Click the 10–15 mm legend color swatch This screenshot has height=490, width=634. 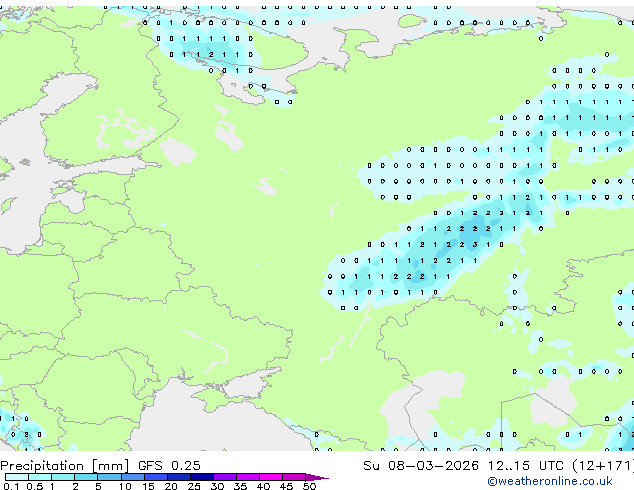coord(132,477)
